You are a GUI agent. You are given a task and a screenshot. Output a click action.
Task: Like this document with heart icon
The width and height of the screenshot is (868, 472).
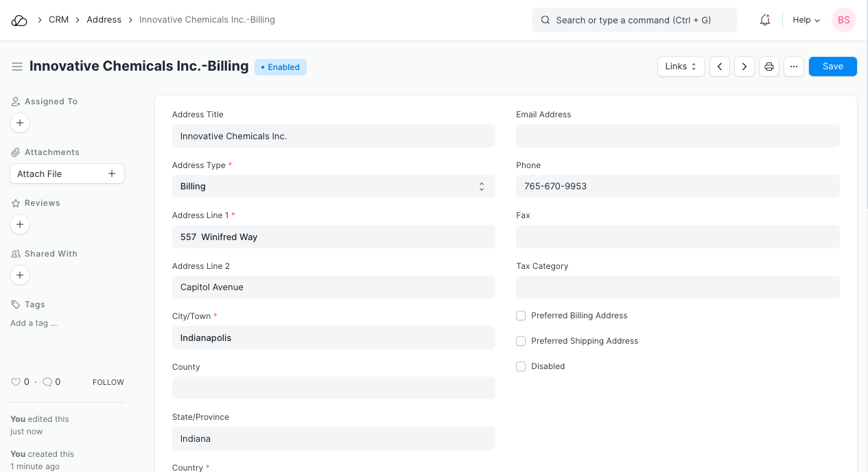pos(16,382)
